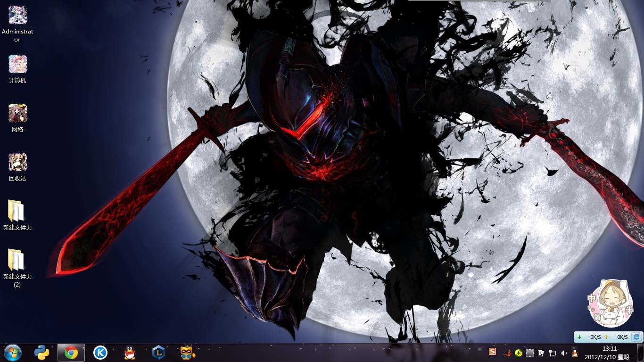Open the QQ penguin tray icon
The height and width of the screenshot is (362, 644).
coord(575,353)
